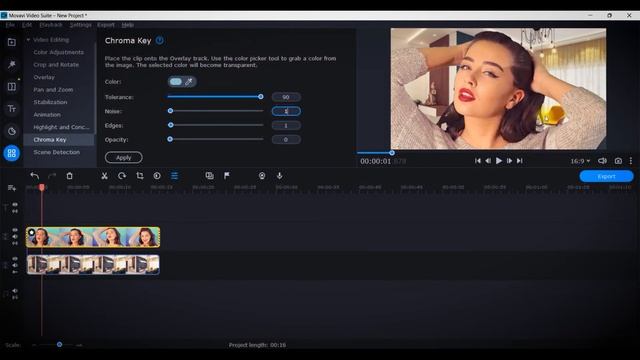This screenshot has width=640, height=360.
Task: Open the Settings menu
Action: point(80,25)
